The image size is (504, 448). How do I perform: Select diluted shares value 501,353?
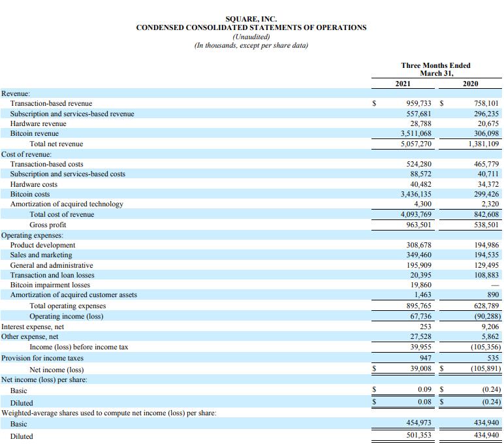[419, 435]
